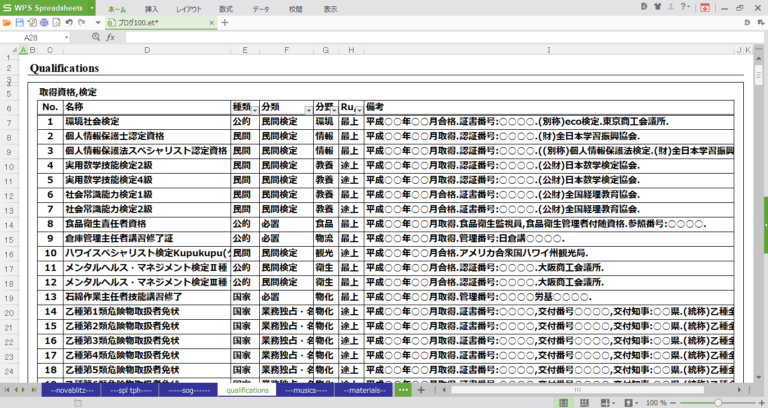Open the 分類 column filter dropdown
The width and height of the screenshot is (768, 408).
click(x=307, y=107)
